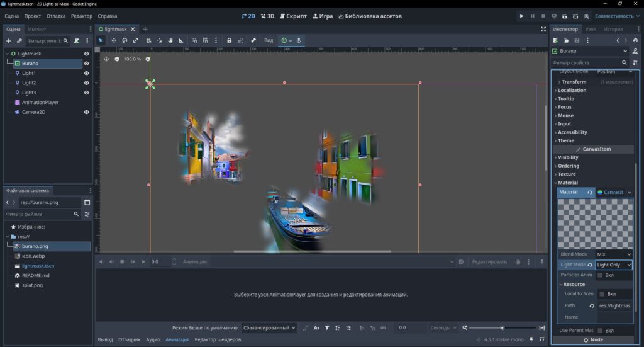Image resolution: width=644 pixels, height=347 pixels.
Task: Open the Blend Mode Mix dropdown
Action: pyautogui.click(x=614, y=254)
